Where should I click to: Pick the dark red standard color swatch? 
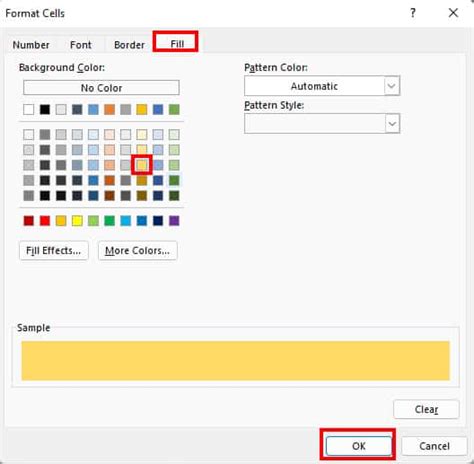(x=29, y=220)
